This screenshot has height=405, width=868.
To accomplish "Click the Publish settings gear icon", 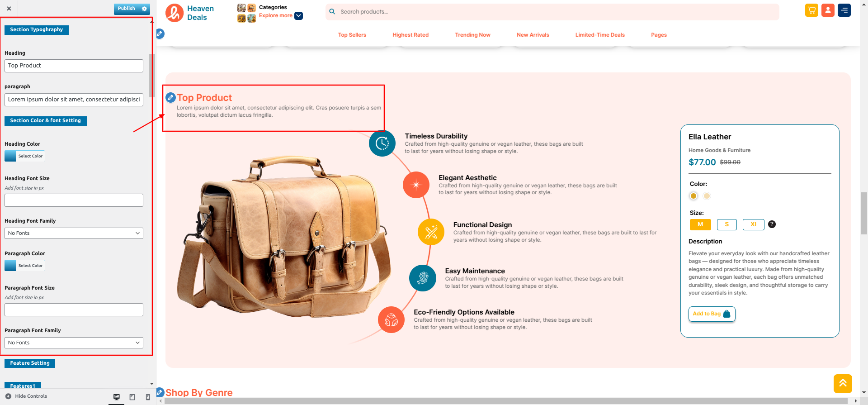I will pos(145,9).
